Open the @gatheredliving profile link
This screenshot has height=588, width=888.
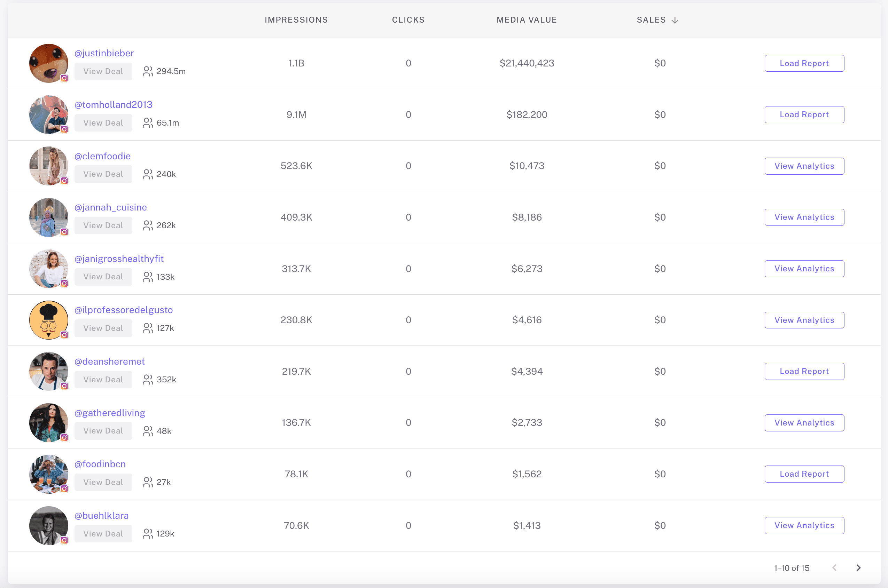110,413
